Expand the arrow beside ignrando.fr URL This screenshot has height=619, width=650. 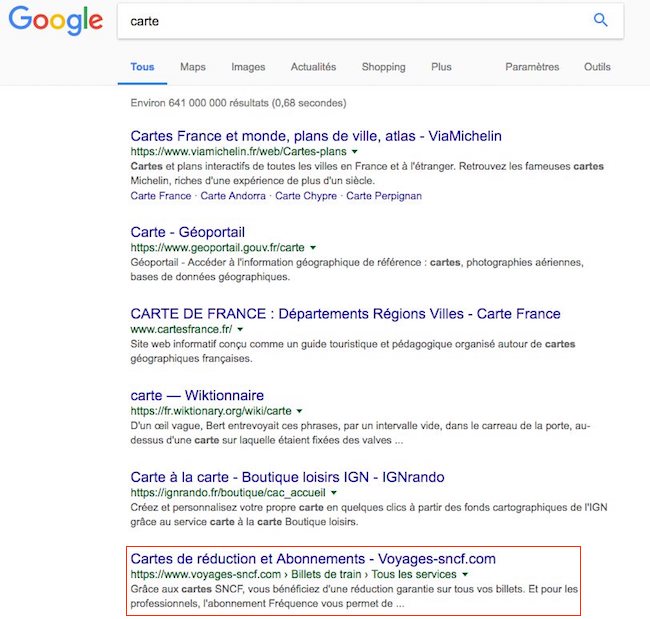click(333, 493)
